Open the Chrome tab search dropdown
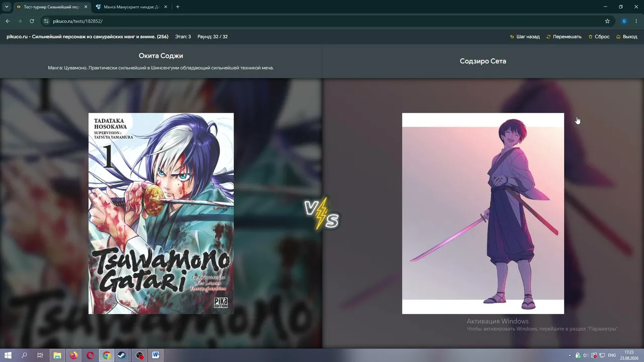The height and width of the screenshot is (362, 644). pos(7,7)
